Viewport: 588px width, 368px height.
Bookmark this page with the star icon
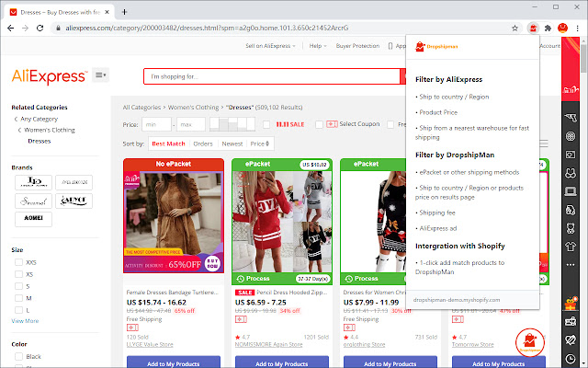click(516, 29)
